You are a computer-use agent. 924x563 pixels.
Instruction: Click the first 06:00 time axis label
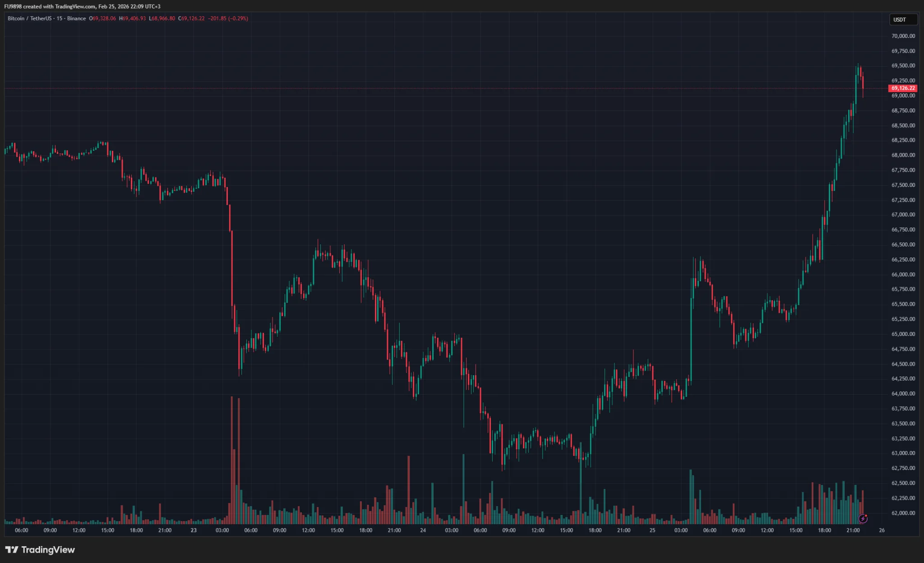pos(21,530)
